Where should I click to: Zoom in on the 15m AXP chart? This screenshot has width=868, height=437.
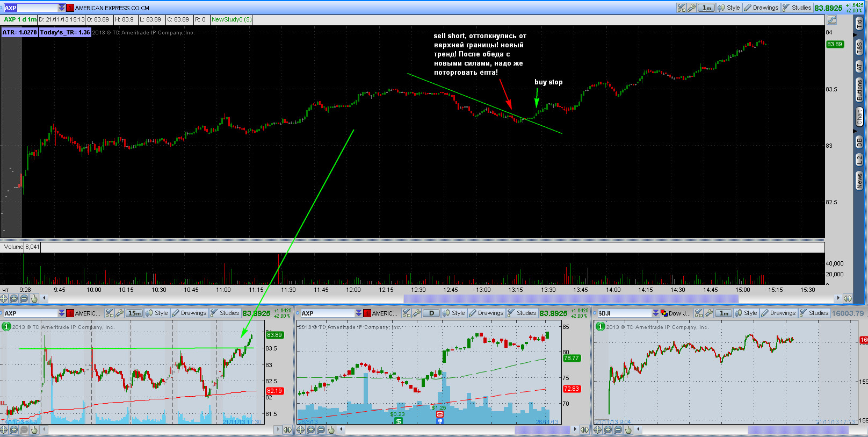coord(14,429)
